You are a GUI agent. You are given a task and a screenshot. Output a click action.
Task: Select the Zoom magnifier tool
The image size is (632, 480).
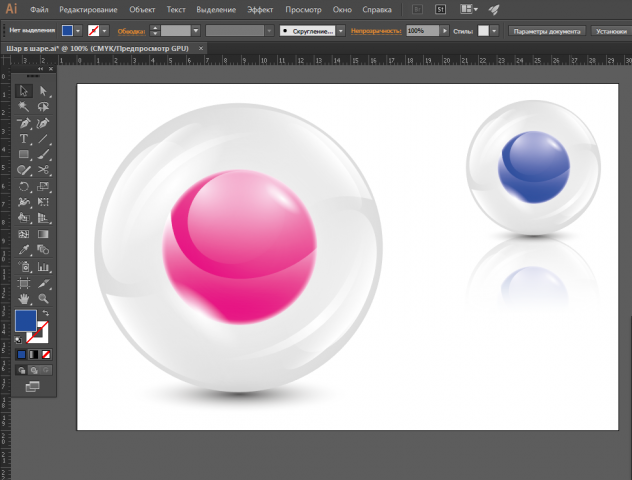click(43, 299)
